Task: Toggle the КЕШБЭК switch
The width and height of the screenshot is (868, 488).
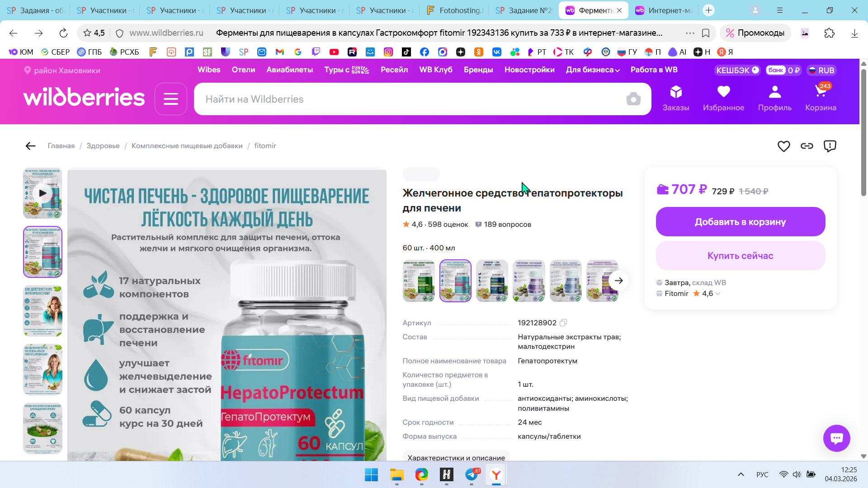Action: click(755, 70)
